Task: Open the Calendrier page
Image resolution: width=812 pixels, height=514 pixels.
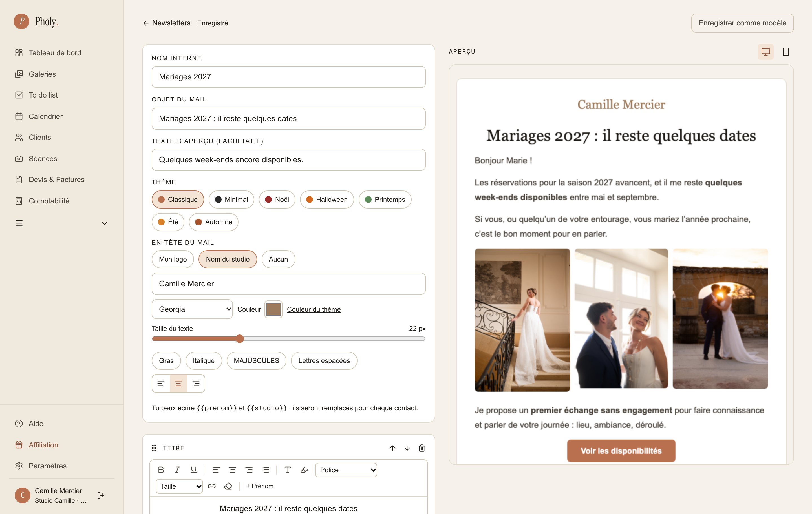Action: (39, 116)
